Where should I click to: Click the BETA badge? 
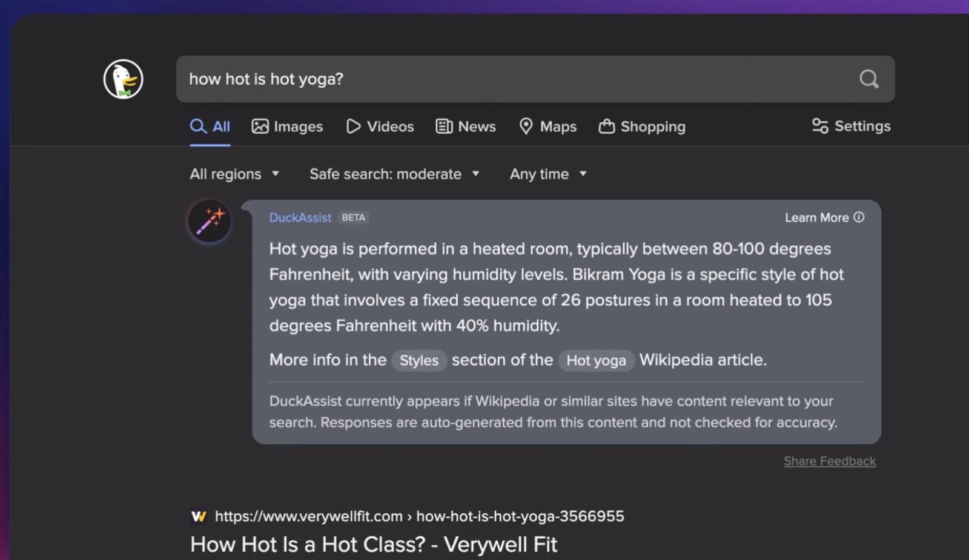tap(354, 217)
